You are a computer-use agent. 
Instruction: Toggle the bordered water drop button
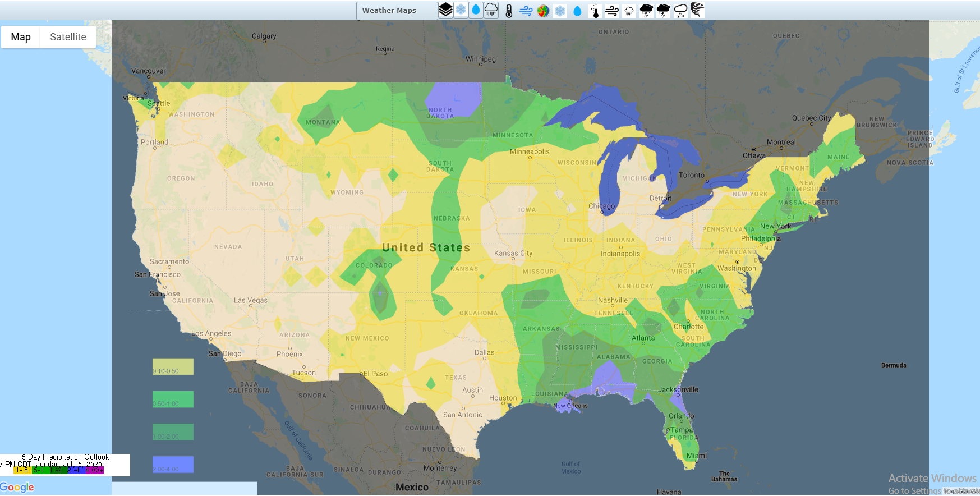[476, 10]
